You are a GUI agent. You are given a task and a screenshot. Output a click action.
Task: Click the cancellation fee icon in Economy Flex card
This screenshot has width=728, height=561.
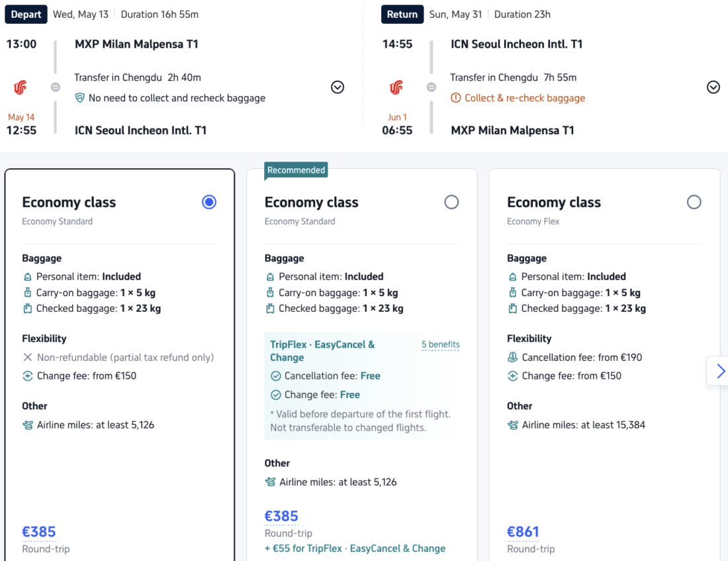[x=513, y=358]
